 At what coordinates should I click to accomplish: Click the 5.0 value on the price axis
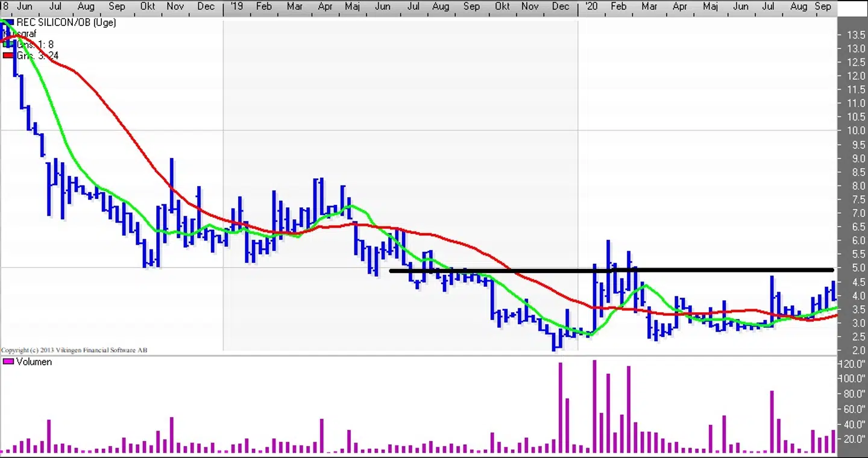tap(858, 268)
